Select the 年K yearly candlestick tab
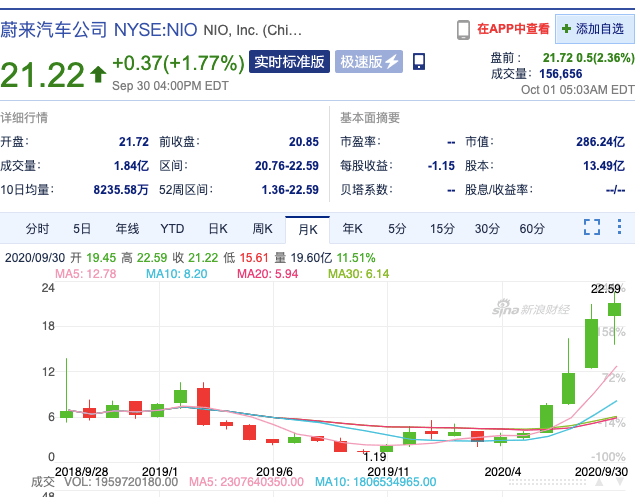Screen dimensions: 641x497 (352, 228)
